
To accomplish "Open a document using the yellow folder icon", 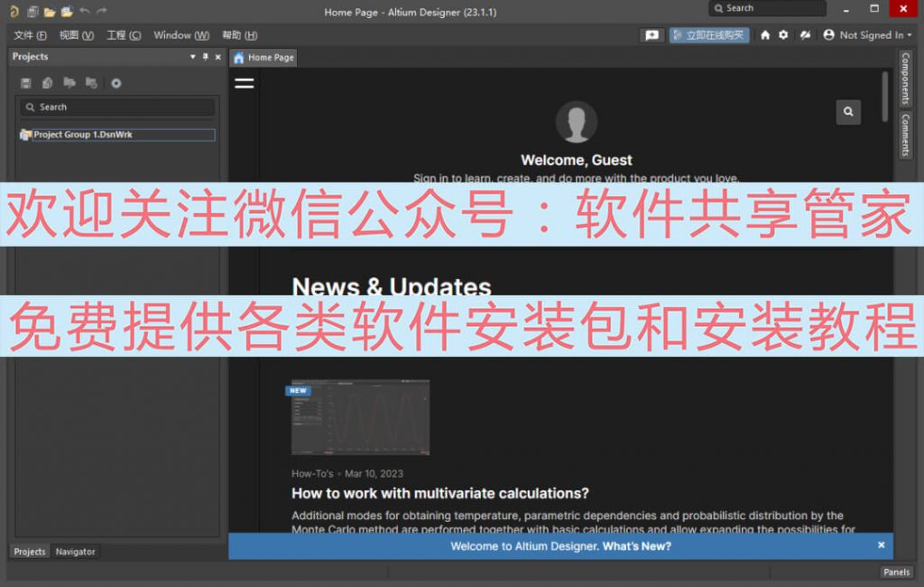I will tap(50, 11).
